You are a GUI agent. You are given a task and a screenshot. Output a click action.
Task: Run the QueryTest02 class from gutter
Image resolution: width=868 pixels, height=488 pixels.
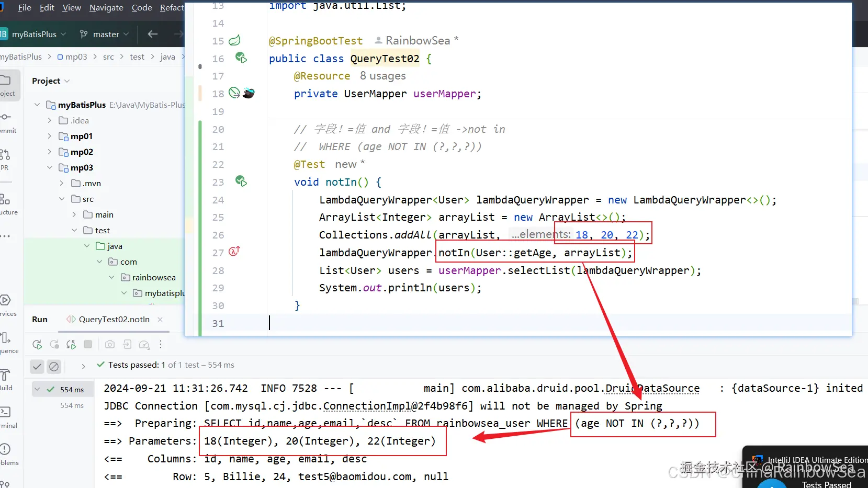tap(241, 58)
